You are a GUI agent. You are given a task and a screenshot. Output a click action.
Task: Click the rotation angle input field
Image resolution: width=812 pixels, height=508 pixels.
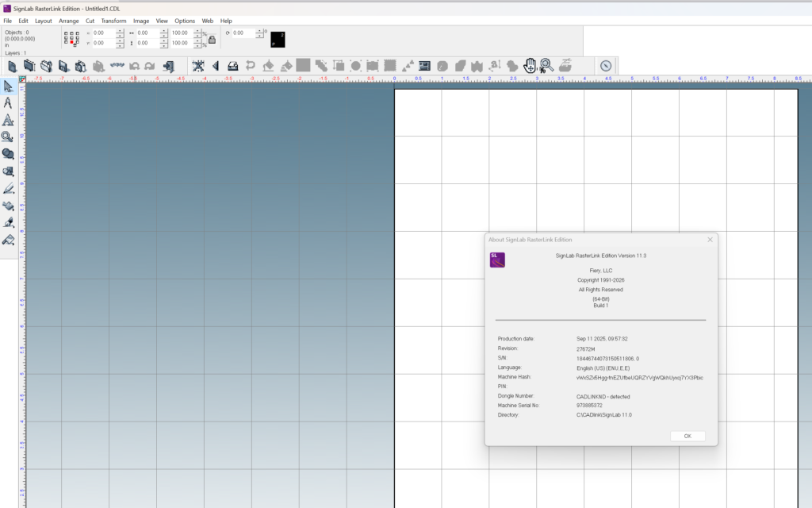pos(243,33)
